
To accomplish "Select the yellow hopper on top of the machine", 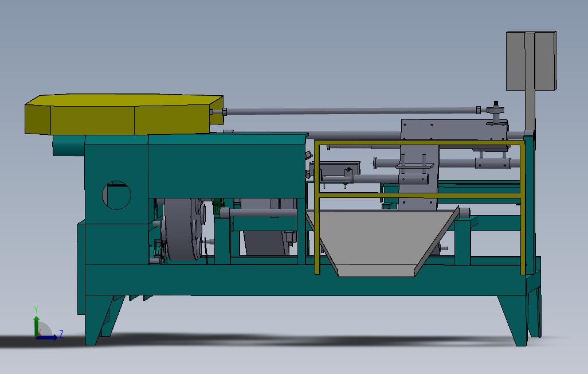I will tap(124, 114).
